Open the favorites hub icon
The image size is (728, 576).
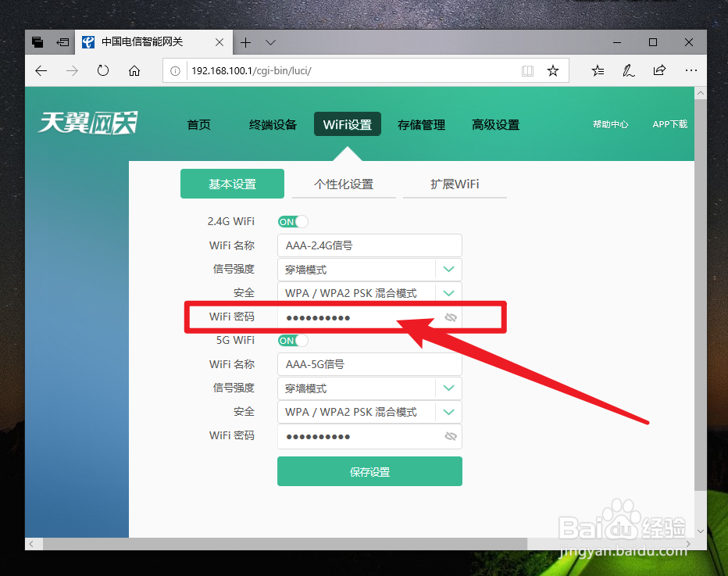pyautogui.click(x=598, y=70)
